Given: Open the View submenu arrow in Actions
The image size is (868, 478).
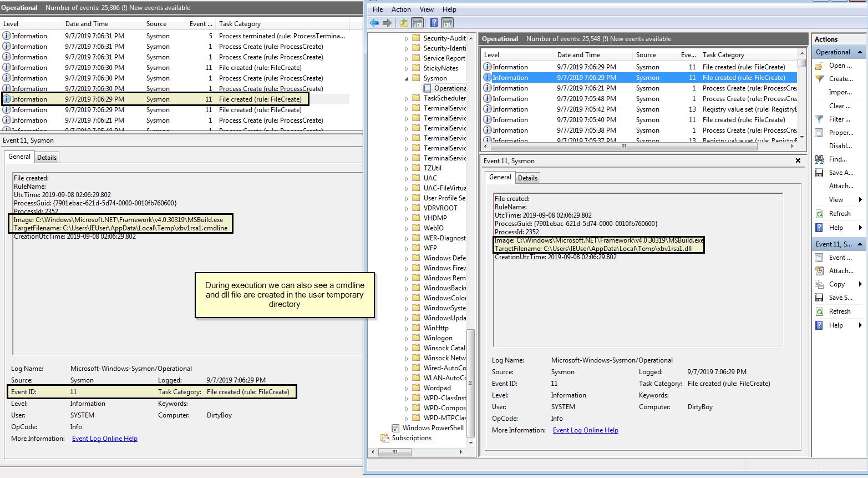Looking at the screenshot, I should tap(860, 200).
